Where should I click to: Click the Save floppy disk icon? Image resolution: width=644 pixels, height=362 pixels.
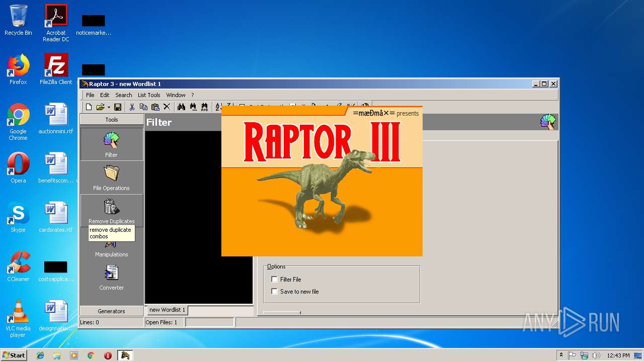(118, 107)
